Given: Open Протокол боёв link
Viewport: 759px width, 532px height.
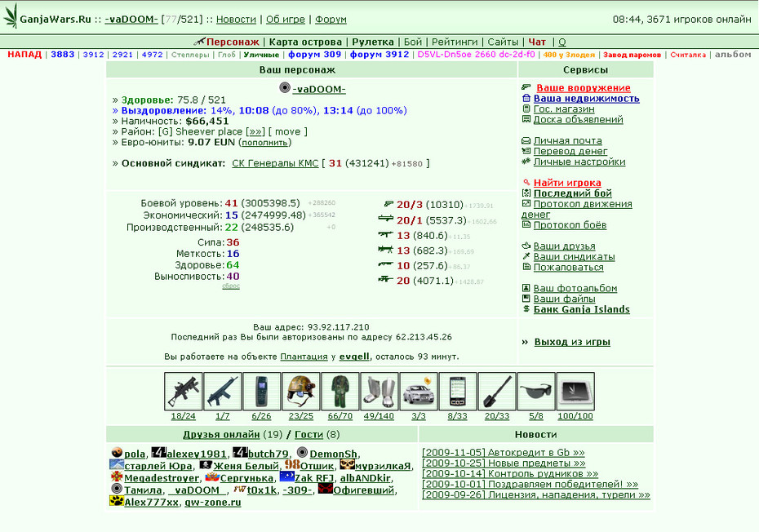Looking at the screenshot, I should 570,225.
